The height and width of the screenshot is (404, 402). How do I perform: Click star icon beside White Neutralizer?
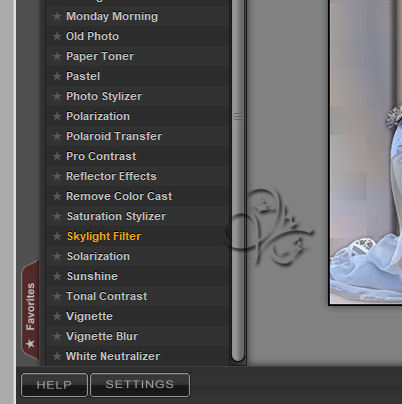click(x=57, y=356)
